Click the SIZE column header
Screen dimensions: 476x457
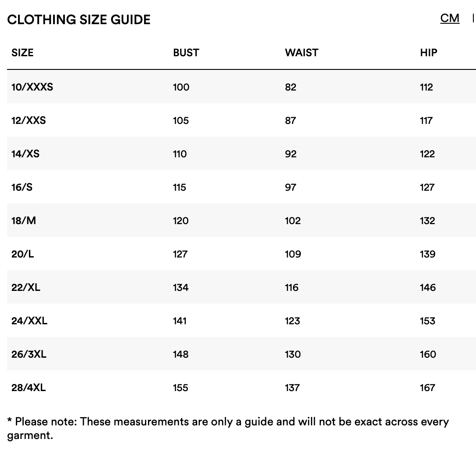click(22, 53)
